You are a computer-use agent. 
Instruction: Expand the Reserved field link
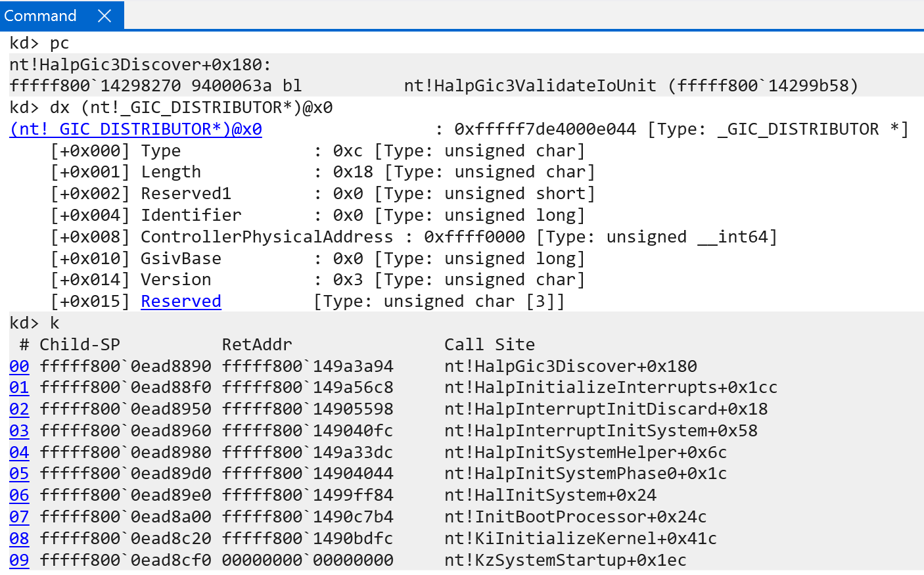point(181,302)
